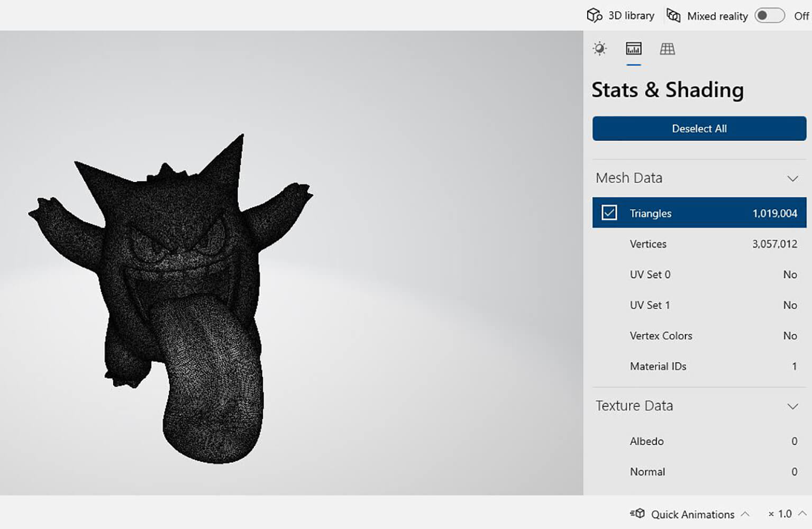Image resolution: width=812 pixels, height=529 pixels.
Task: Select the Albedo texture row
Action: pyautogui.click(x=699, y=441)
